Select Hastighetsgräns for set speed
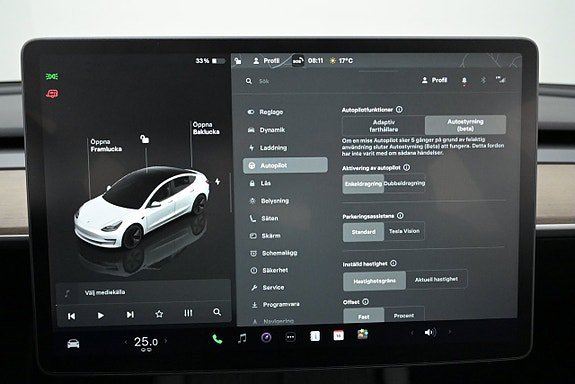Screen dimensions: 575x384 pyautogui.click(x=374, y=281)
